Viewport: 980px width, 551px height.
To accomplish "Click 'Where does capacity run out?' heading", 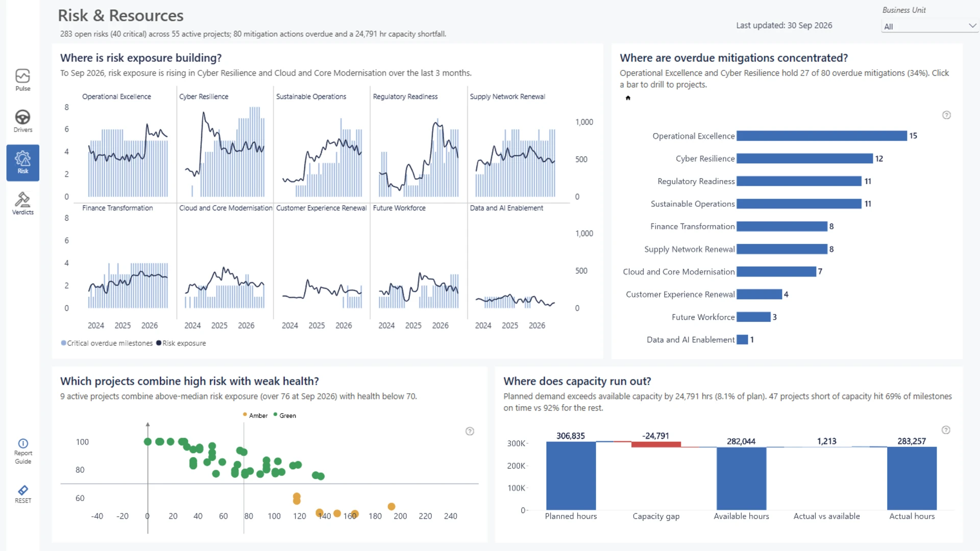I will [x=577, y=381].
